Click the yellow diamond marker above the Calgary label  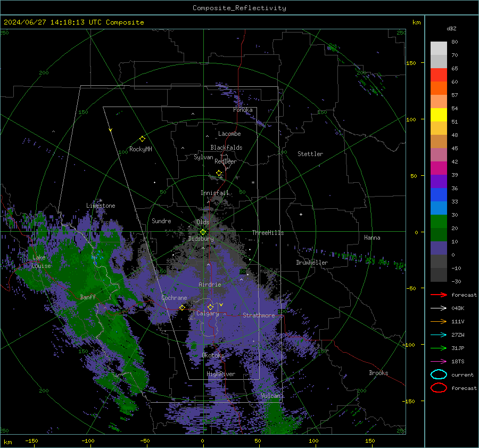210,307
